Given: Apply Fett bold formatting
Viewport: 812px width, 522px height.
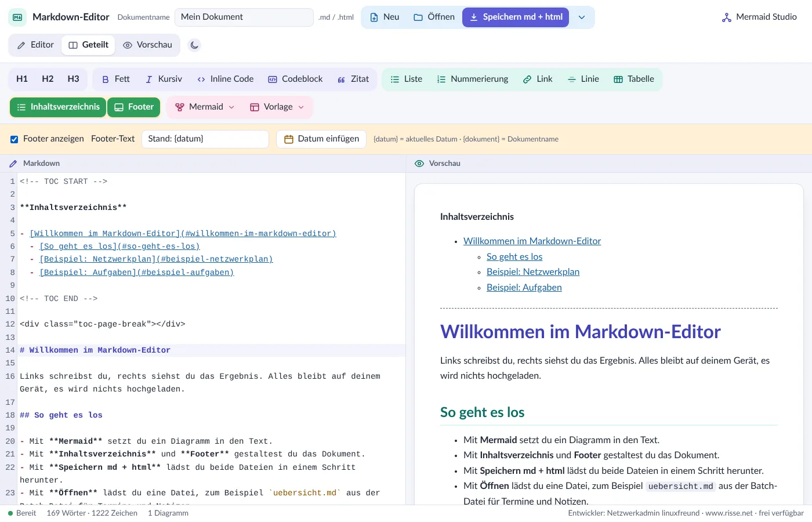Looking at the screenshot, I should (x=115, y=79).
